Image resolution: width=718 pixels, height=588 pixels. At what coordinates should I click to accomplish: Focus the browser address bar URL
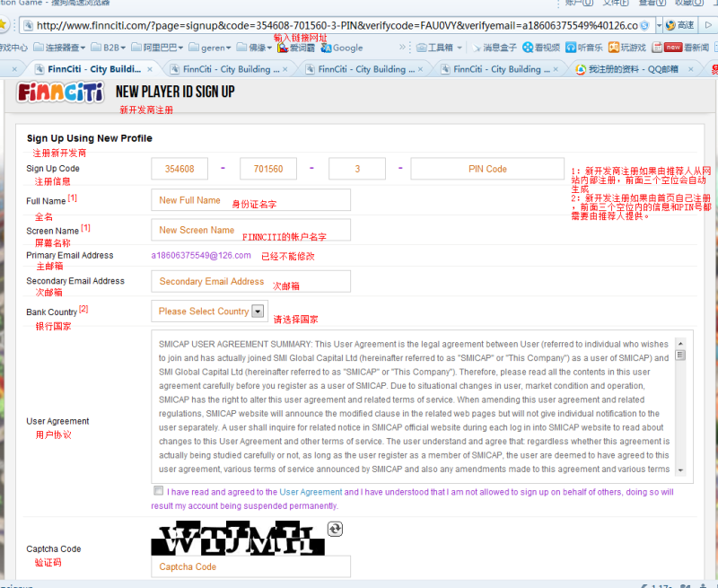[x=337, y=26]
